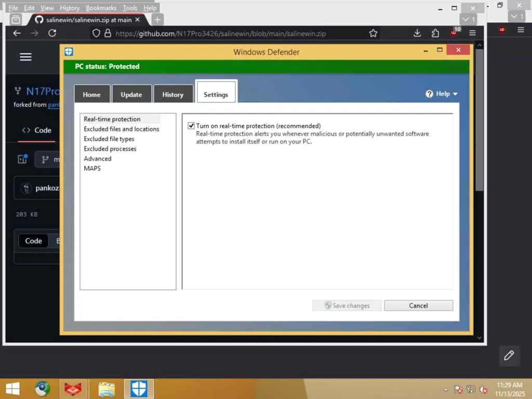This screenshot has height=399, width=532.
Task: Open the globe browser taskbar icon
Action: 43,389
